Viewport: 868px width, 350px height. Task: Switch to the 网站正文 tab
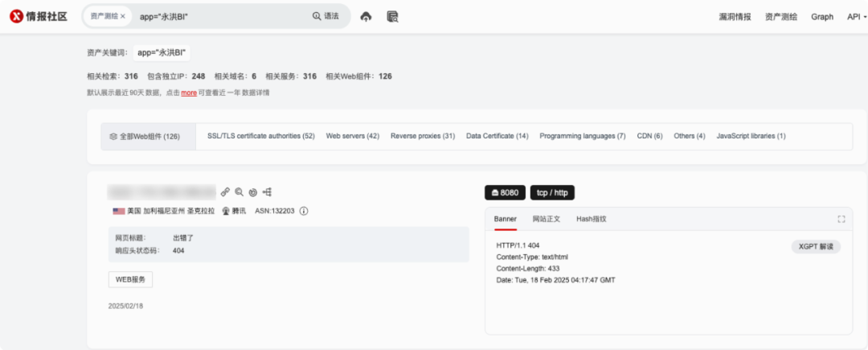547,220
